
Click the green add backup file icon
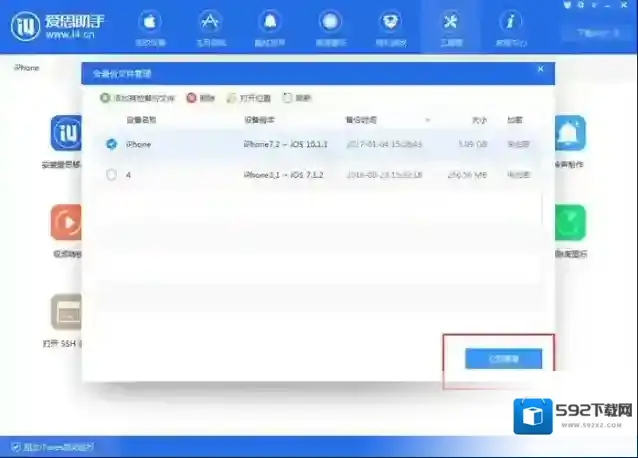[105, 98]
